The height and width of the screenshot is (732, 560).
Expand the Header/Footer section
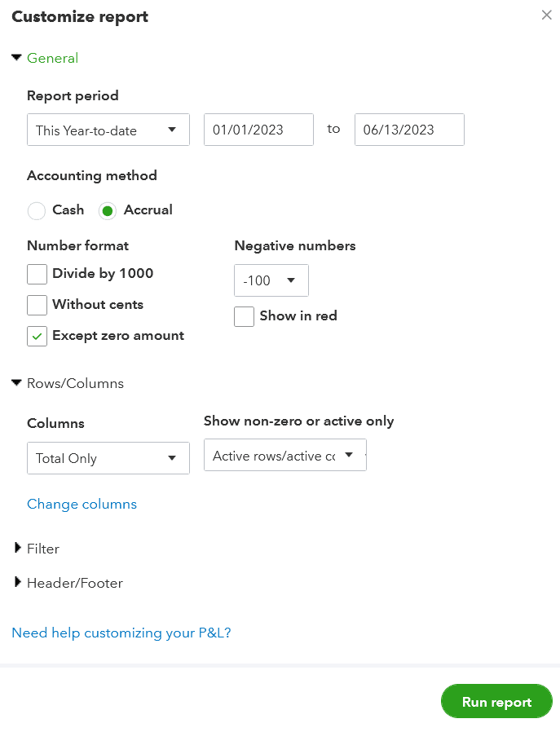[x=18, y=583]
